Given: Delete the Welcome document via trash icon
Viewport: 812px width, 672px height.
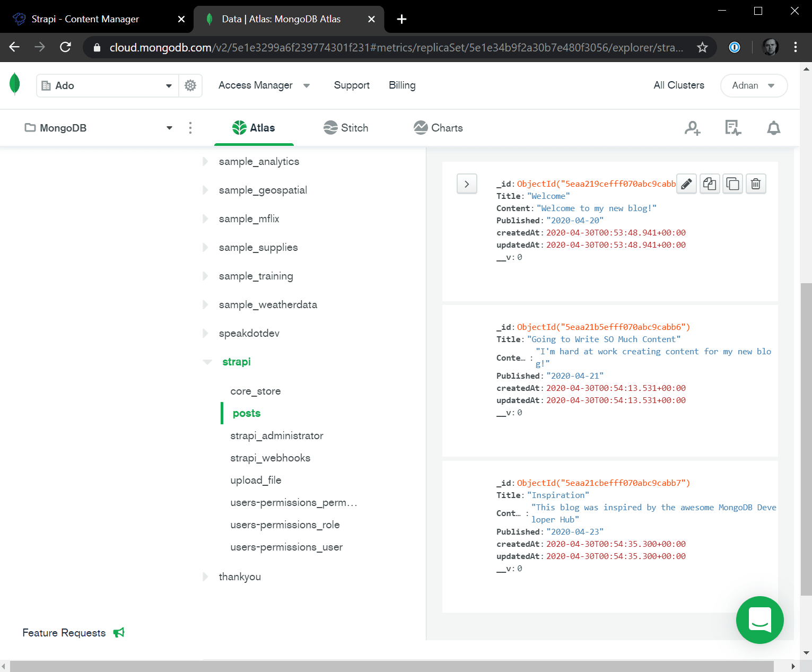Looking at the screenshot, I should click(756, 184).
